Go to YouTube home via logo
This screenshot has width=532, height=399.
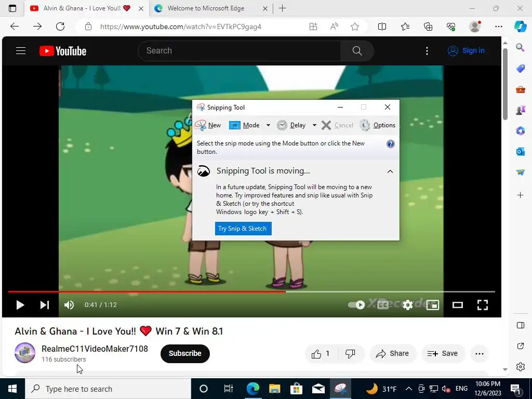(63, 51)
